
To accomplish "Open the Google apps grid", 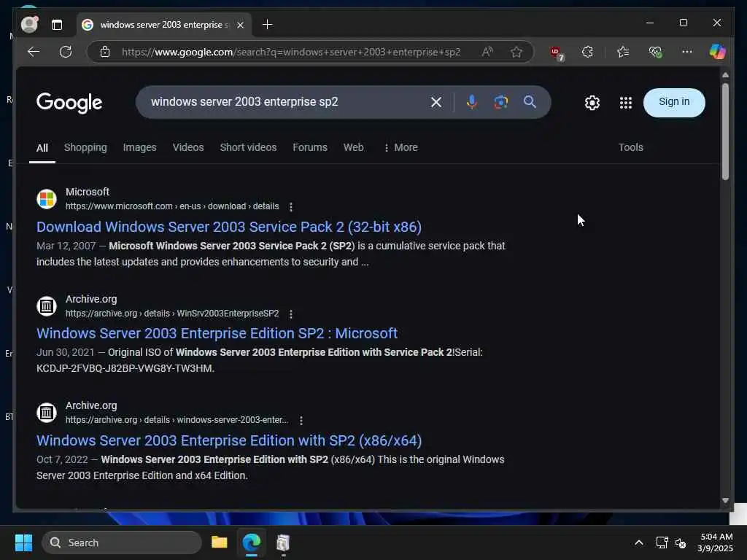I will tap(625, 102).
